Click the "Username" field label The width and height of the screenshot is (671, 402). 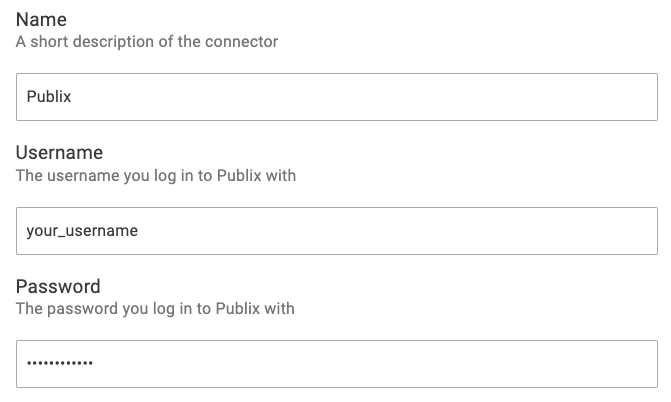(59, 153)
